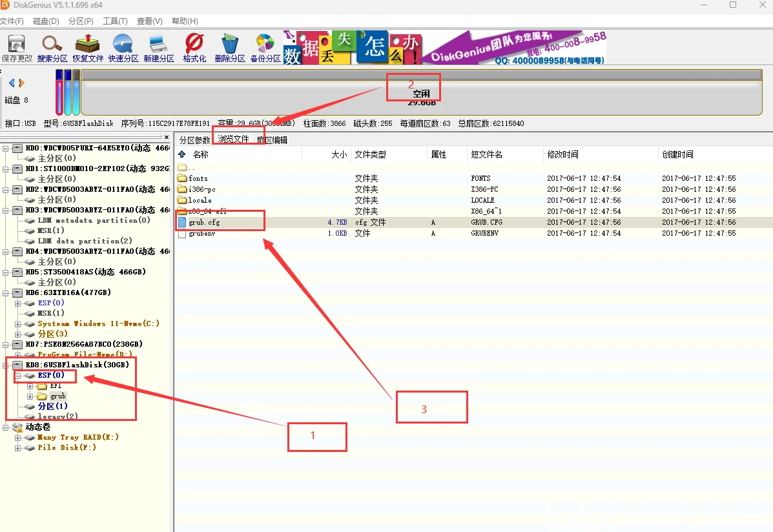Viewport: 773px width, 532px height.
Task: Click the i386-pc folder icon
Action: 182,189
